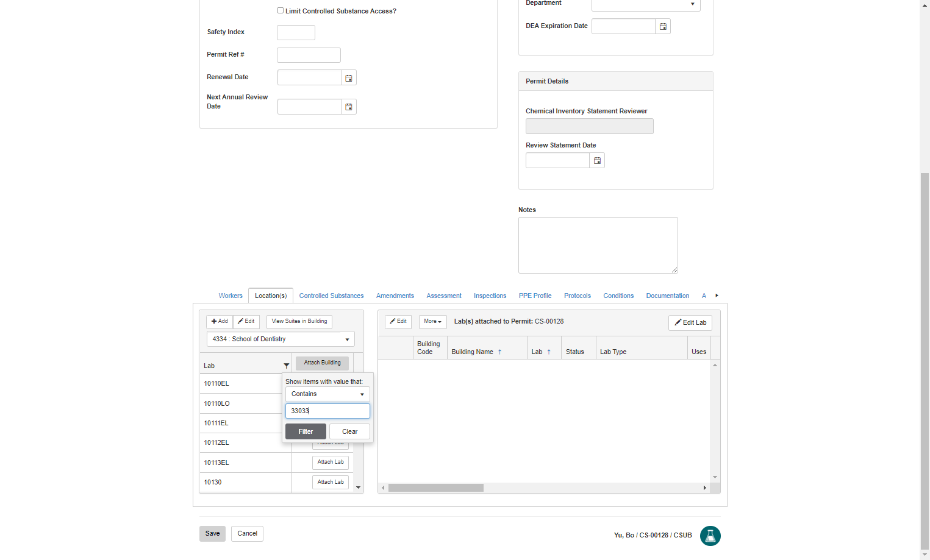Apply the lab filter with Filter button
930x560 pixels.
coord(306,431)
